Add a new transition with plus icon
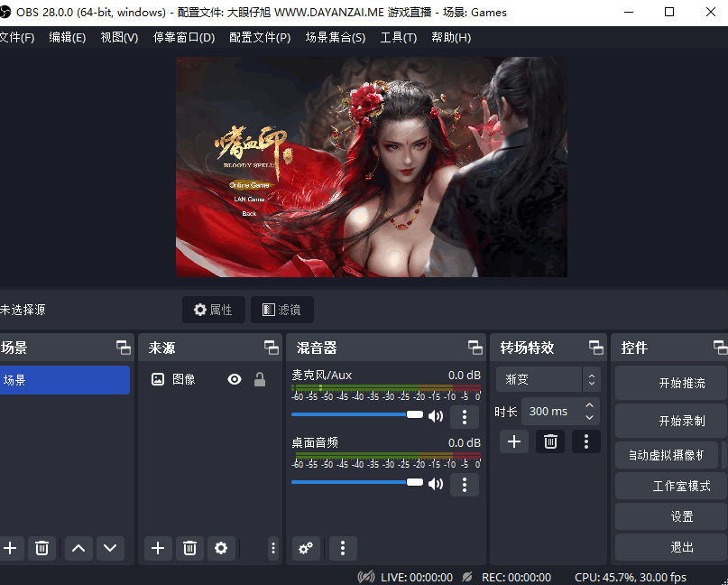This screenshot has width=728, height=585. (514, 441)
